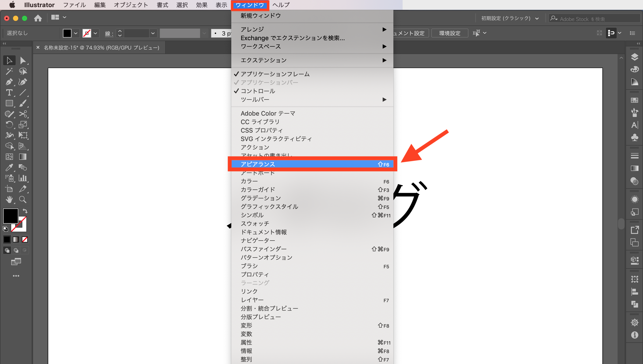Select the Magic Wand tool
This screenshot has width=643, height=364.
click(x=9, y=71)
